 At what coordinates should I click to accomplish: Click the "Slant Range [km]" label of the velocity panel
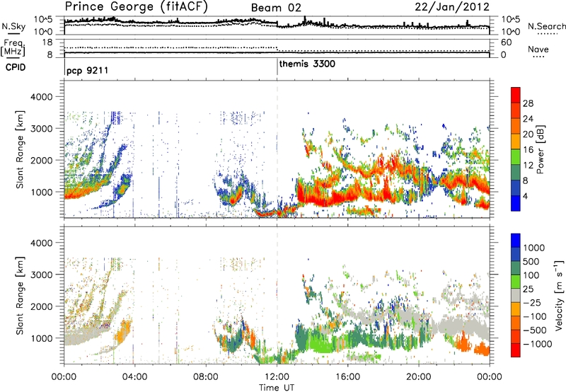coord(20,296)
